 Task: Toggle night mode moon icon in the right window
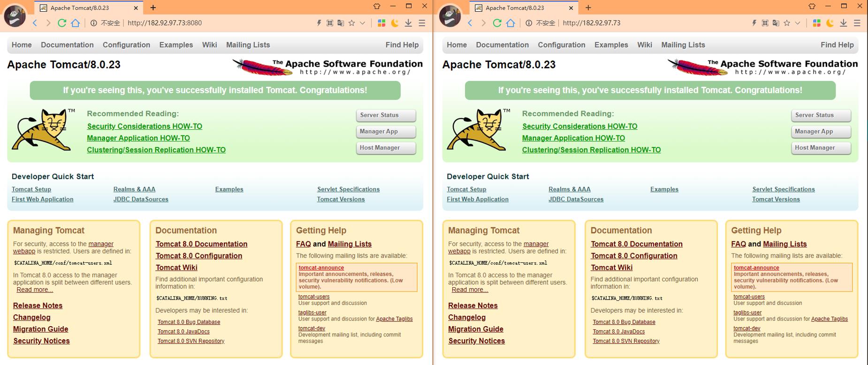coord(830,23)
